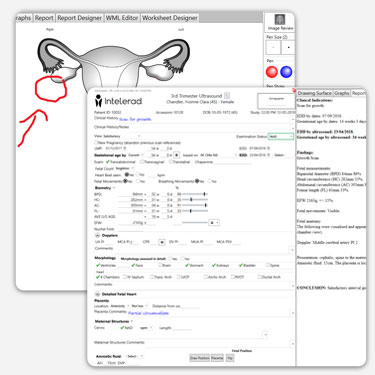Open the Fetal Count dropdown
This screenshot has height=375, width=375.
pos(125,168)
